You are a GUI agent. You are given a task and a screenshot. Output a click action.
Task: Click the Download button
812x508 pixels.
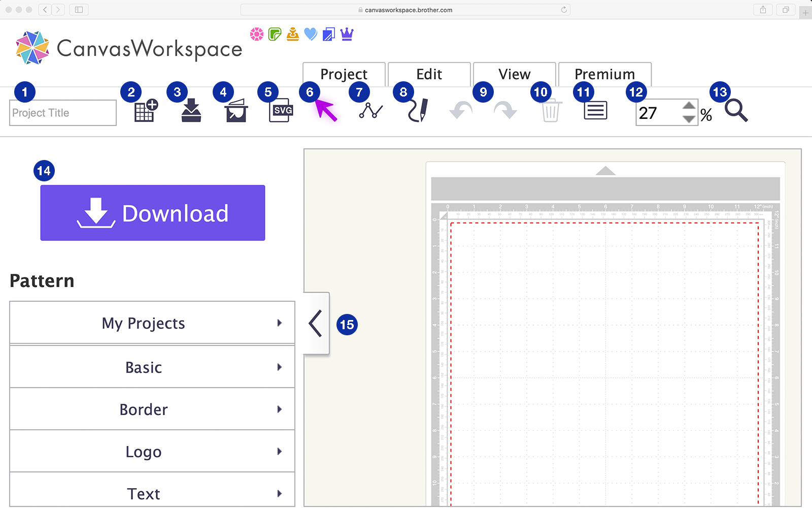click(x=152, y=213)
